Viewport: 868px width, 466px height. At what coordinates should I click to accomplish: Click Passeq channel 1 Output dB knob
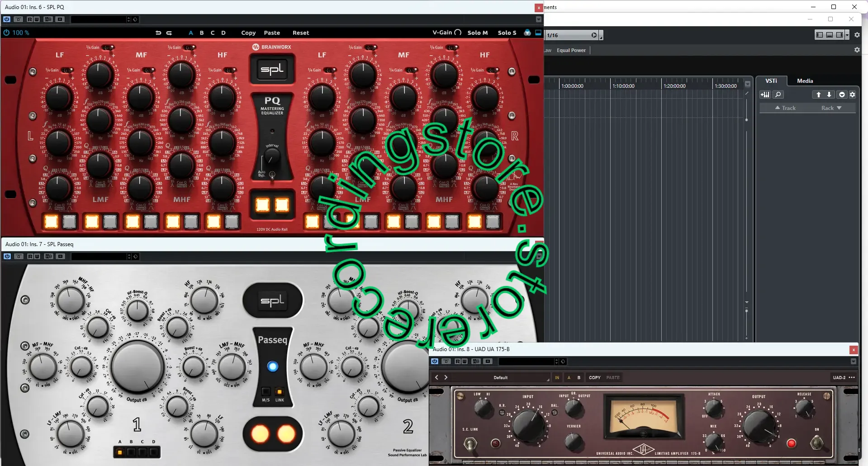[138, 366]
